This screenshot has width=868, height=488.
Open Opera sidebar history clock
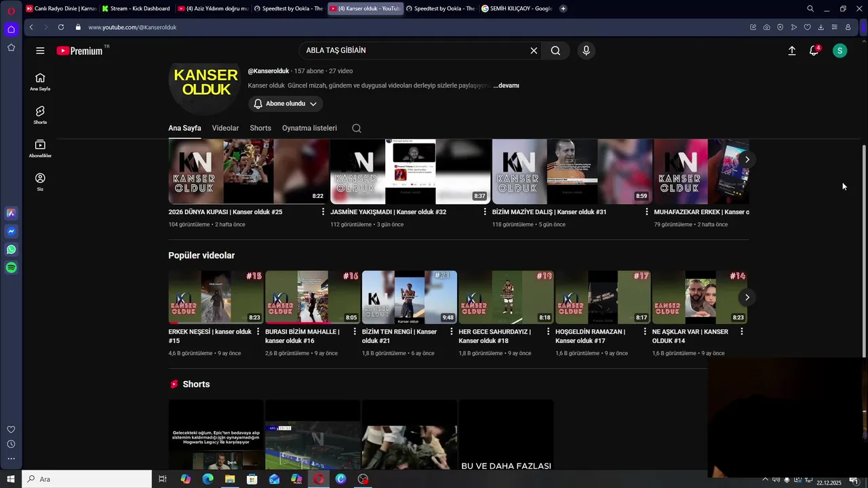point(11,444)
